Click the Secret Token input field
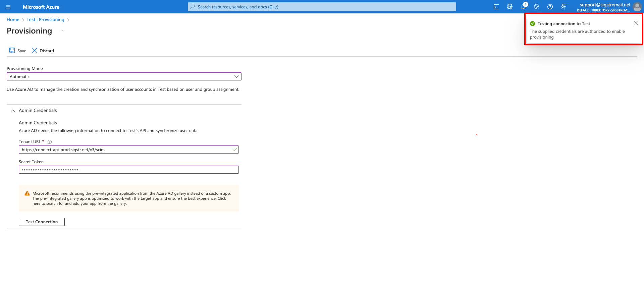644x295 pixels. pyautogui.click(x=129, y=170)
